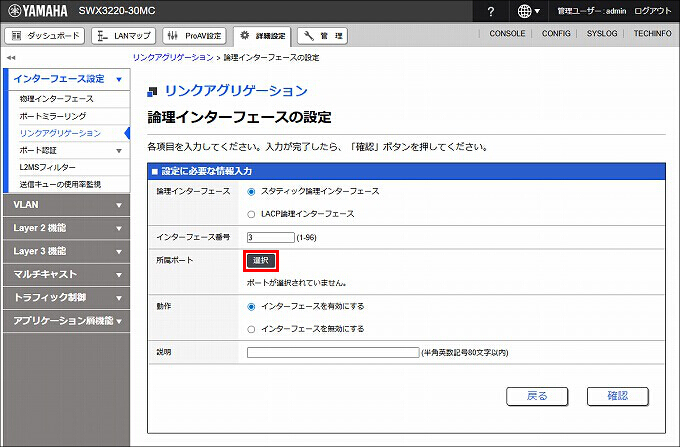Viewport: 680px width, 447px height.
Task: Click the 戻る back button
Action: [x=537, y=396]
